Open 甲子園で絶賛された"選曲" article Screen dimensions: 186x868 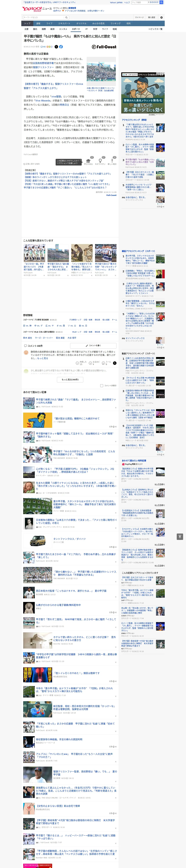76,401
